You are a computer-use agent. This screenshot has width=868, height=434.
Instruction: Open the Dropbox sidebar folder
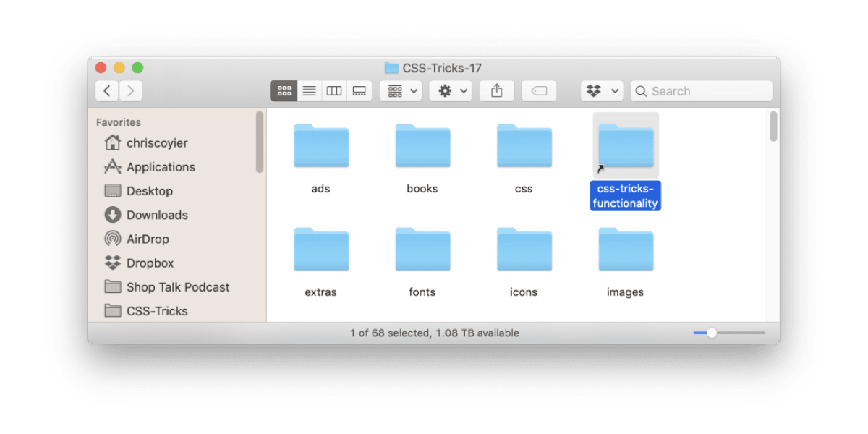[150, 263]
